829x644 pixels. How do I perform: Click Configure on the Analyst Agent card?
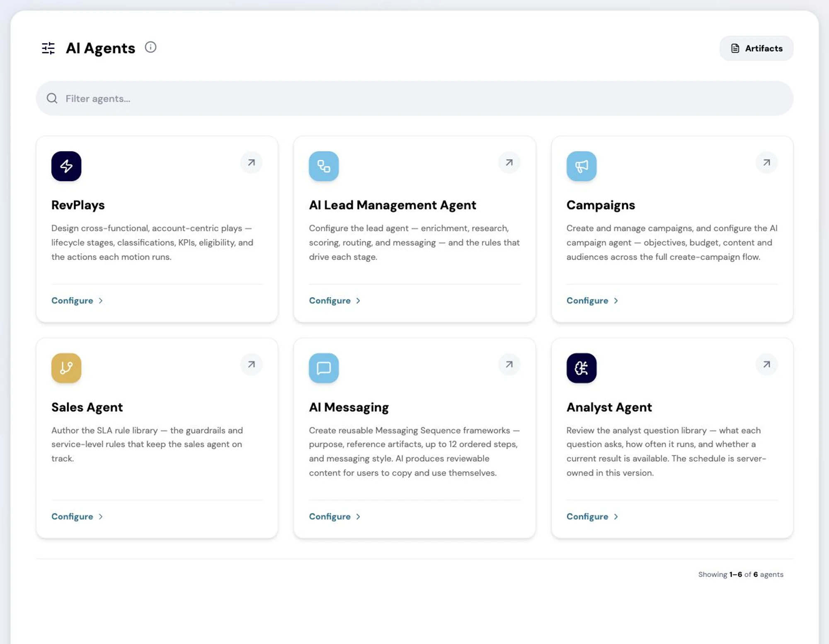(592, 516)
